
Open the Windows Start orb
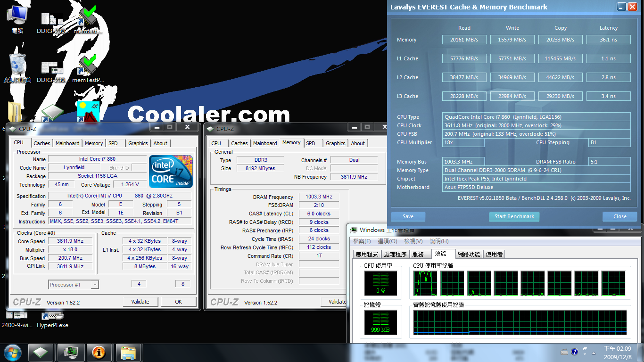click(13, 352)
